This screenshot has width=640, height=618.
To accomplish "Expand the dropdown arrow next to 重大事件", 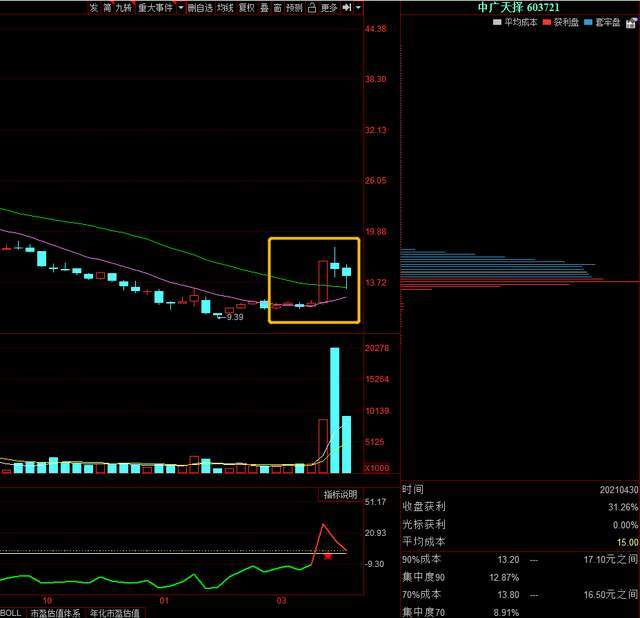I will [181, 8].
